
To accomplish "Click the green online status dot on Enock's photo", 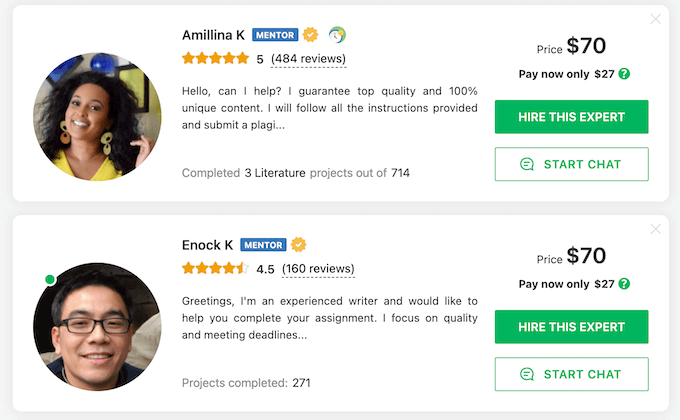I will click(x=50, y=279).
